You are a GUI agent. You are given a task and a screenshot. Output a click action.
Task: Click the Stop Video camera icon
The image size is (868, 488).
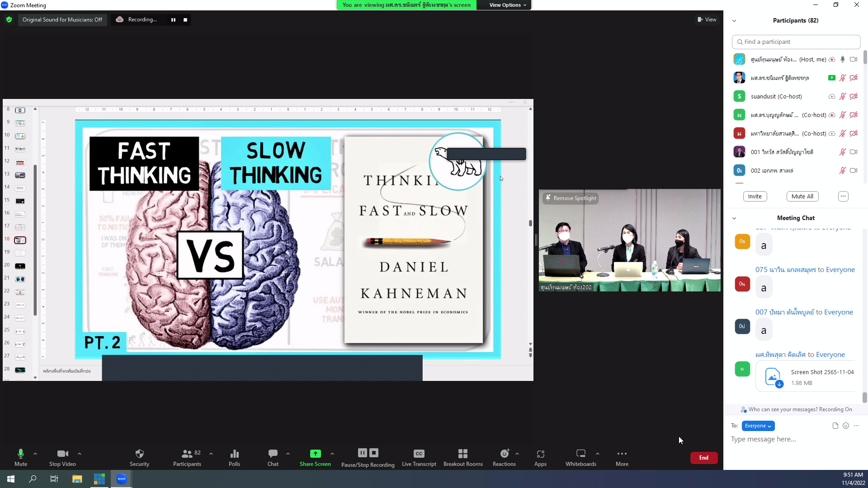click(x=63, y=454)
